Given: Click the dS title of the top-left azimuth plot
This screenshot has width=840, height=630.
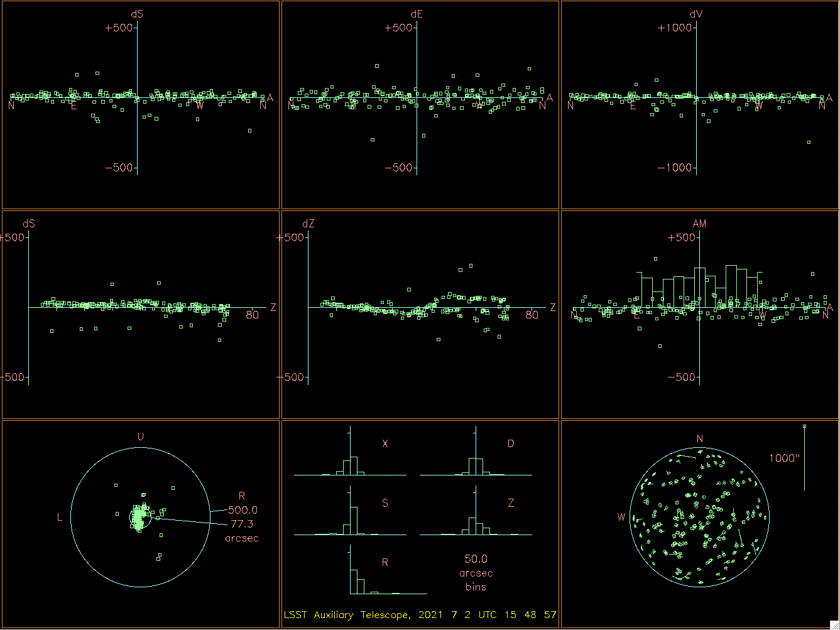Looking at the screenshot, I should 137,14.
